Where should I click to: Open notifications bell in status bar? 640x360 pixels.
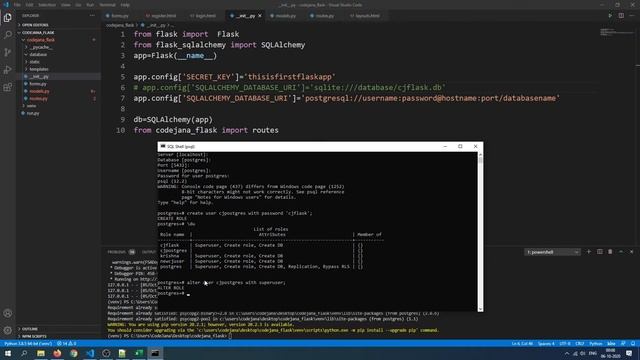point(633,344)
